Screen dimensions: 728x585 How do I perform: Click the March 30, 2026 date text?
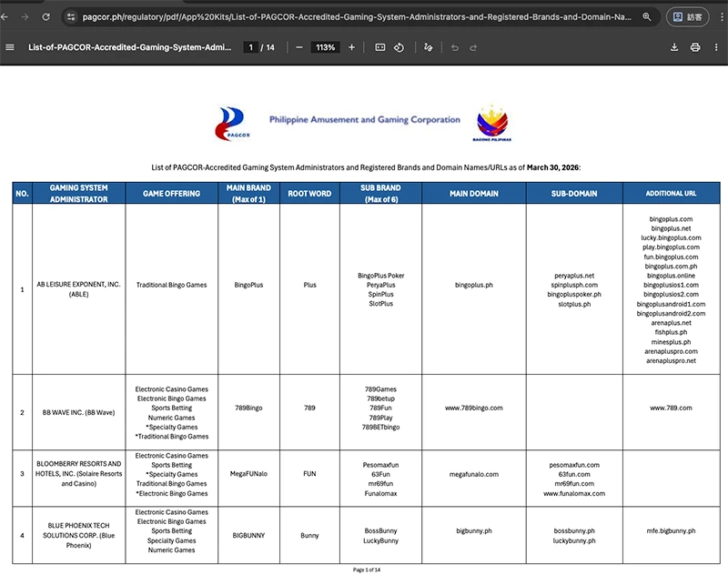(552, 167)
